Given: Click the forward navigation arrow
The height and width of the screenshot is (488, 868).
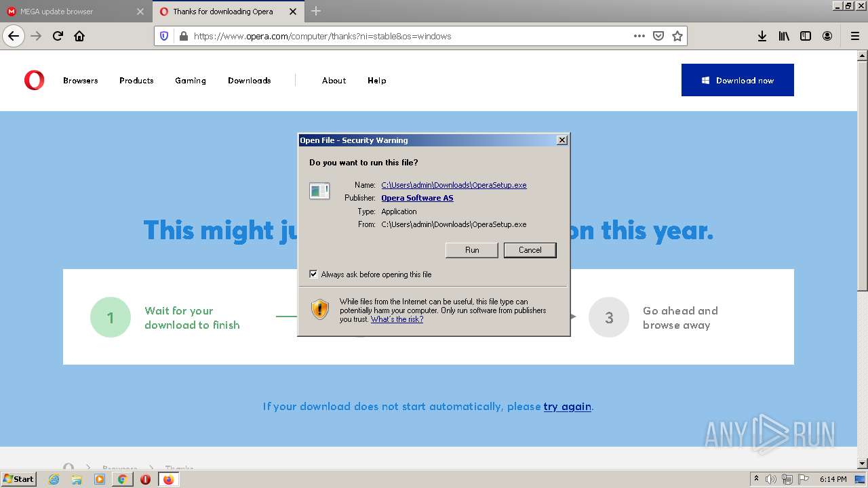Looking at the screenshot, I should 37,36.
